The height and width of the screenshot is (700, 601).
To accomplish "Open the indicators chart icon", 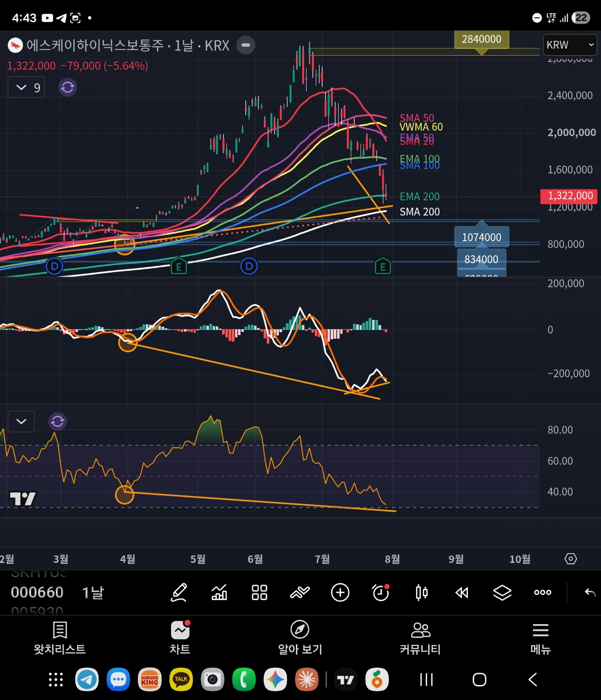I will (219, 593).
